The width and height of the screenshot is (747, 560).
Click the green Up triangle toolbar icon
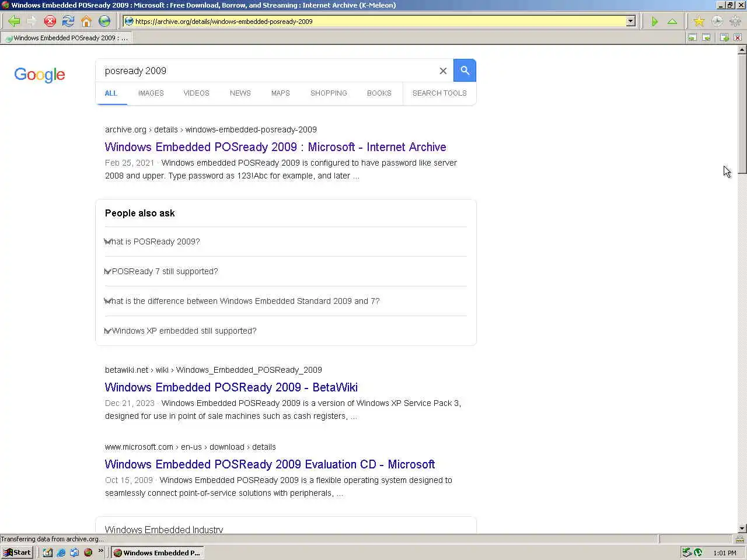[x=672, y=22]
